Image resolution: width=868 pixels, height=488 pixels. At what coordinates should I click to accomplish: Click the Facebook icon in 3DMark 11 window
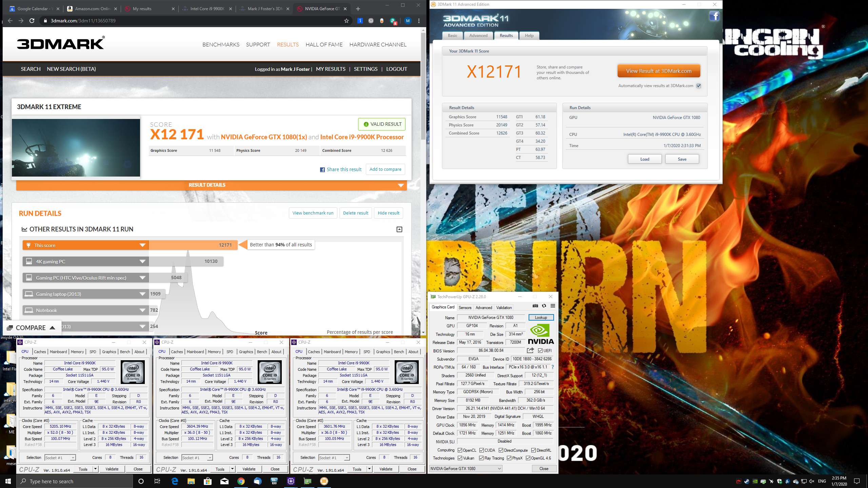click(714, 16)
